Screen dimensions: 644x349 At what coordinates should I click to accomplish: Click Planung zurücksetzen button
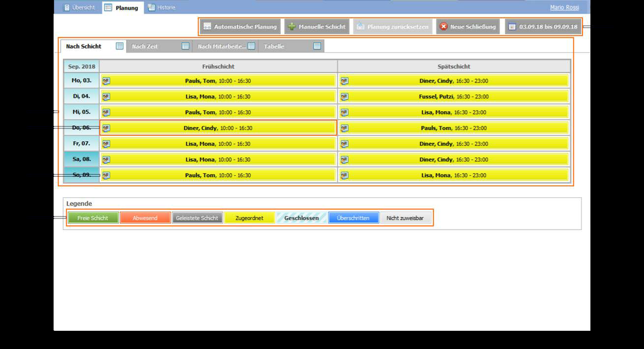tap(392, 27)
